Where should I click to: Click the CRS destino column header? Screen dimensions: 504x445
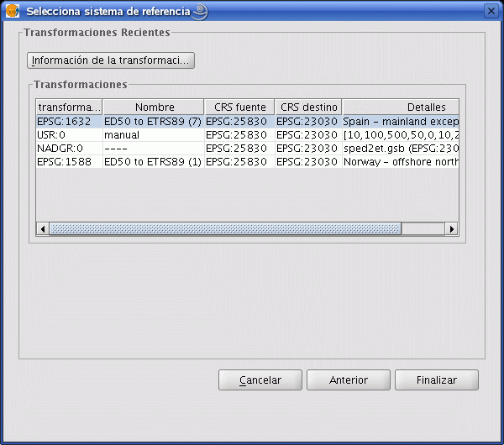click(308, 107)
